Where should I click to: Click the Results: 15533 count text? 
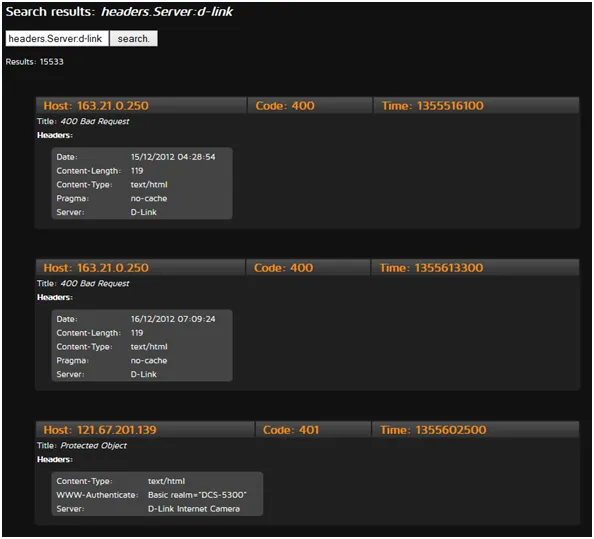[x=34, y=62]
